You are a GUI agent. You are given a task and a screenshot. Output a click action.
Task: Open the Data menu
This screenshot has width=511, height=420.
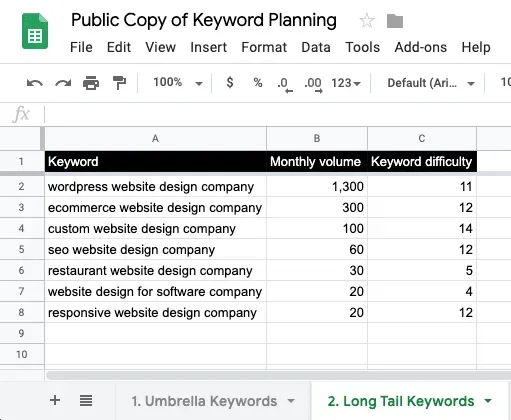click(316, 47)
